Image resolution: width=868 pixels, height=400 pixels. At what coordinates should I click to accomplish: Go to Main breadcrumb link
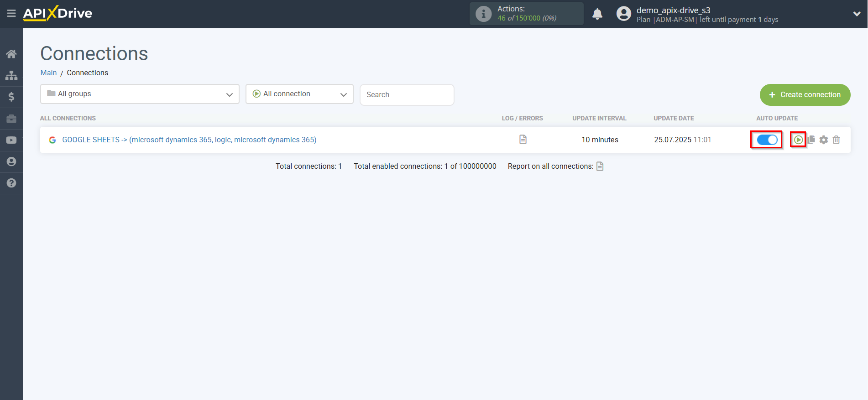pyautogui.click(x=49, y=73)
